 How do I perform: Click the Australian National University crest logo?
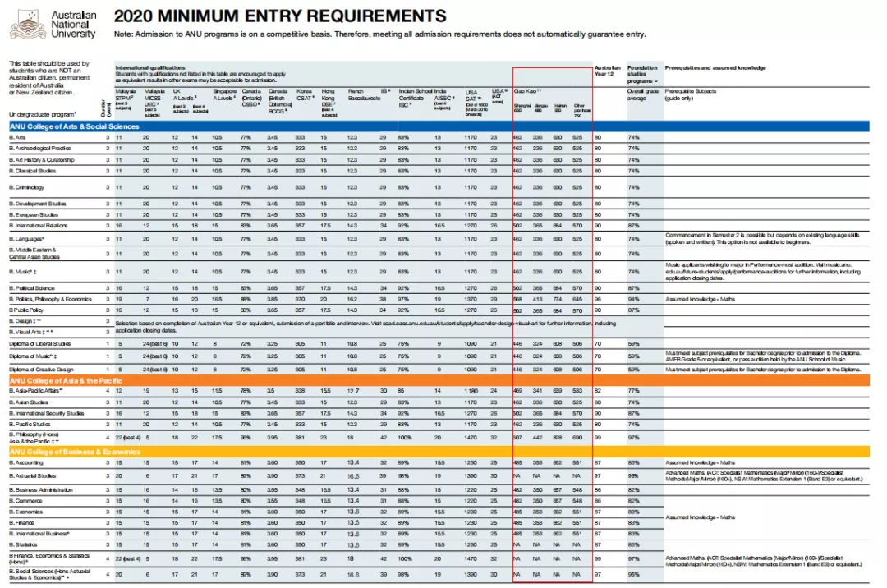click(28, 25)
